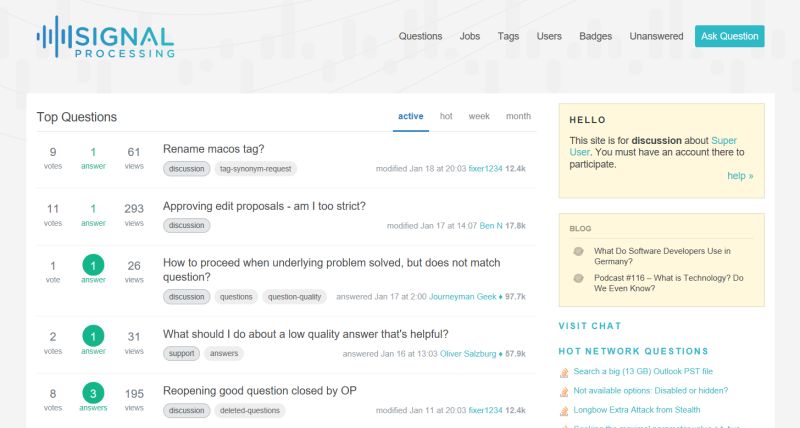This screenshot has height=428, width=800.
Task: Open Journeyman Geek user profile
Action: (x=463, y=297)
